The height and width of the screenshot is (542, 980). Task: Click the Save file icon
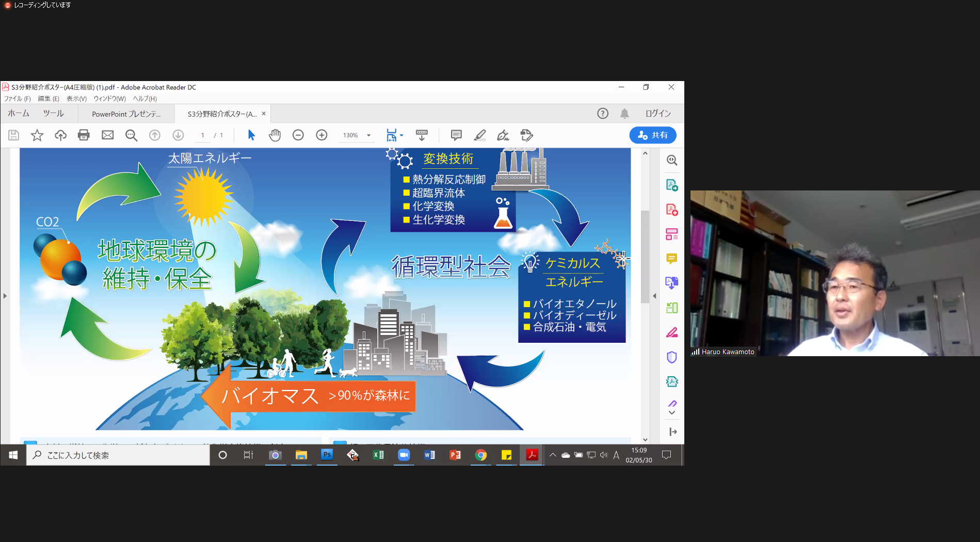[14, 135]
